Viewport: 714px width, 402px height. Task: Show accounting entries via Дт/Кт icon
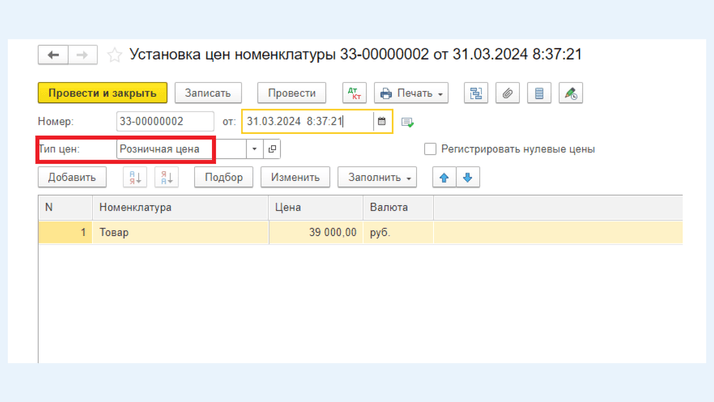355,93
